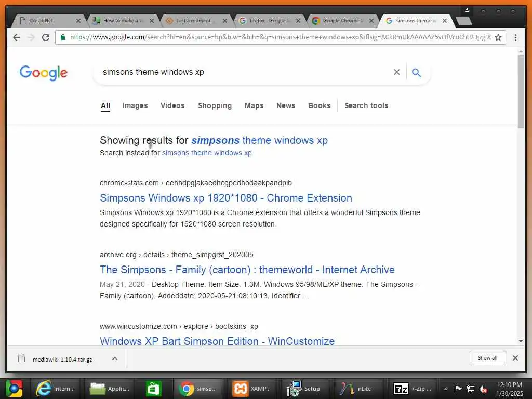Open the Chrome profile person icon
This screenshot has width=532, height=399.
pyautogui.click(x=467, y=11)
